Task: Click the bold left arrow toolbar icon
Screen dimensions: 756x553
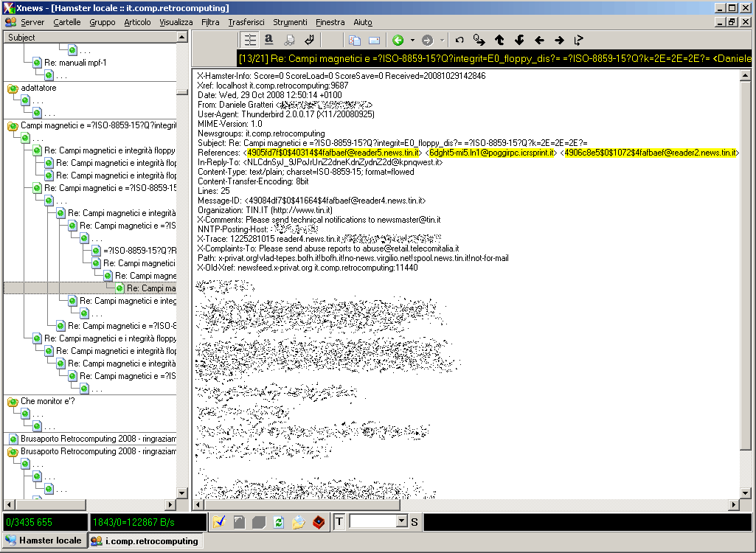Action: (x=539, y=40)
